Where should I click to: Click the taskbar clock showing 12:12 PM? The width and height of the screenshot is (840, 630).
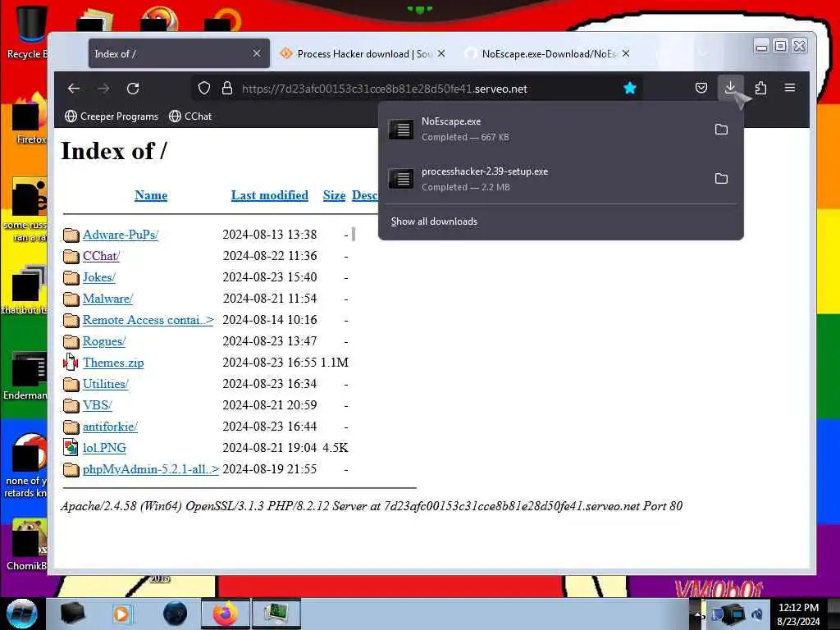tap(798, 614)
